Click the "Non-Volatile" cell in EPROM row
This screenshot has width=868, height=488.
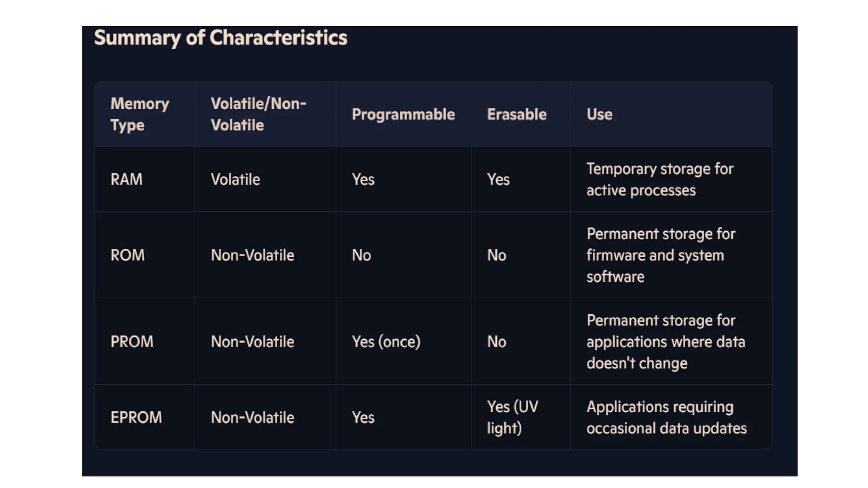coord(252,417)
